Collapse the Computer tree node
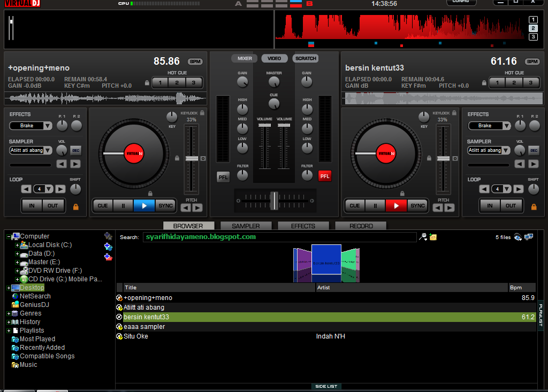 tap(9, 236)
